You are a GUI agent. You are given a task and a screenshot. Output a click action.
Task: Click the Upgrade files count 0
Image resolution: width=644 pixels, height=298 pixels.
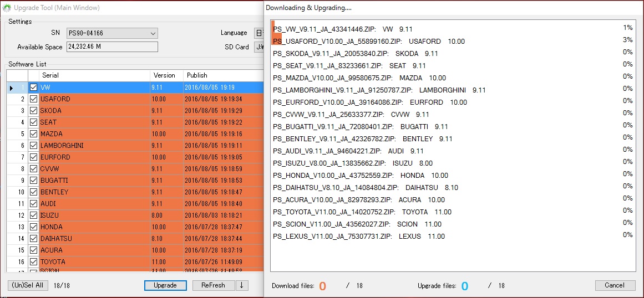point(464,286)
